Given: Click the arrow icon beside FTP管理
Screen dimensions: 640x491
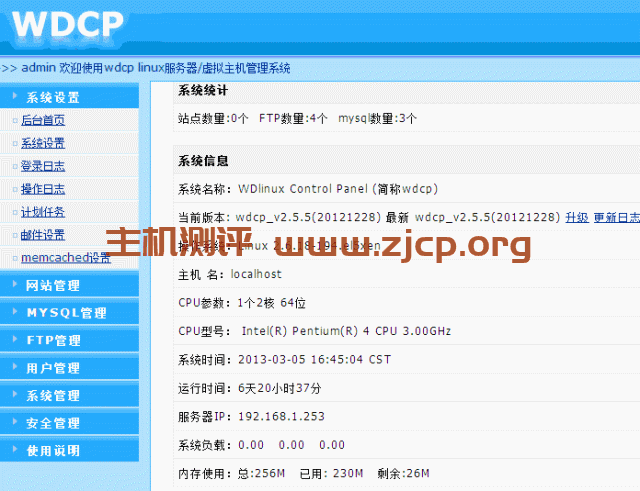Looking at the screenshot, I should point(15,339).
